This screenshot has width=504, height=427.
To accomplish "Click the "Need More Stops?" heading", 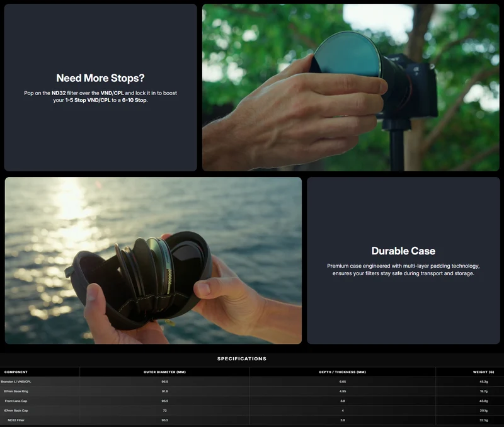I will point(100,78).
